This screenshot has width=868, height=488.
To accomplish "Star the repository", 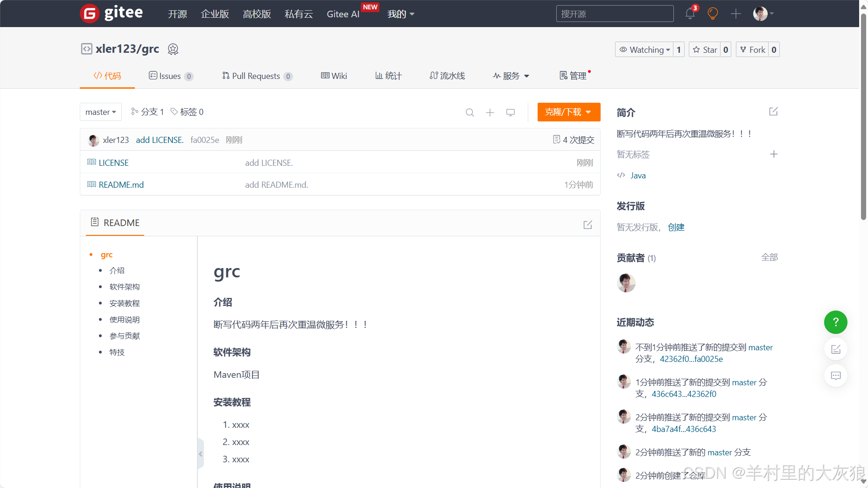I will pyautogui.click(x=705, y=50).
